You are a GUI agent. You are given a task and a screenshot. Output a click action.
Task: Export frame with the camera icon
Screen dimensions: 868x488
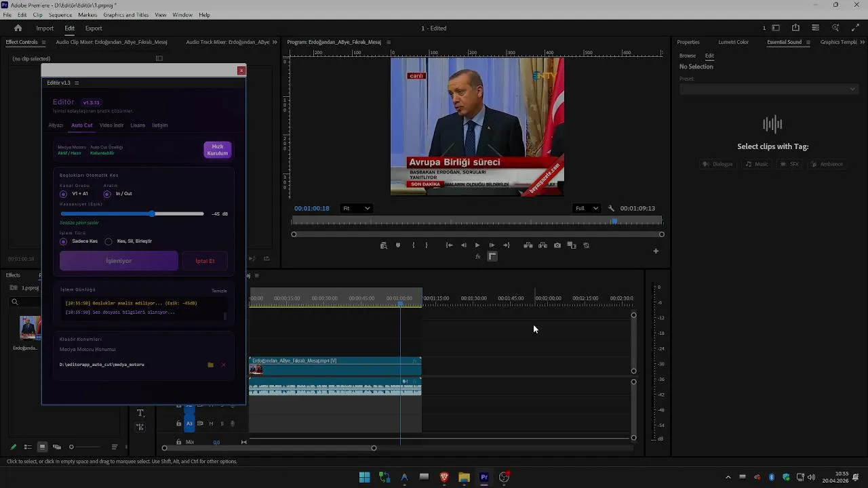coord(557,245)
